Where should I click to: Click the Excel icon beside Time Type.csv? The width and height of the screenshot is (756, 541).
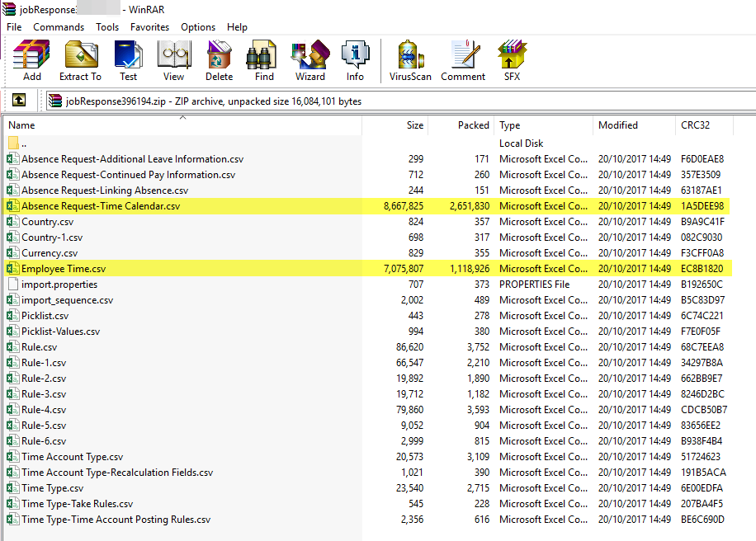point(13,488)
